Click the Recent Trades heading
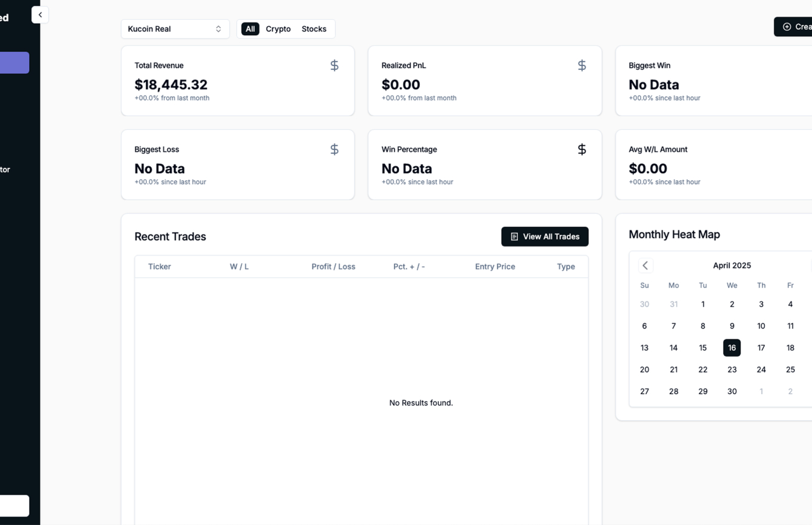The height and width of the screenshot is (525, 812). tap(170, 236)
